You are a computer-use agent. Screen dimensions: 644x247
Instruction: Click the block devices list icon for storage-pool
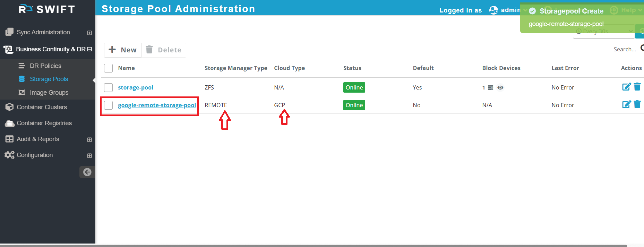point(490,87)
